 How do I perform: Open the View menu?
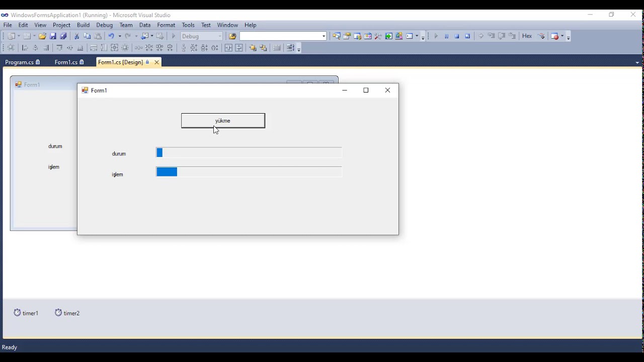pyautogui.click(x=40, y=25)
